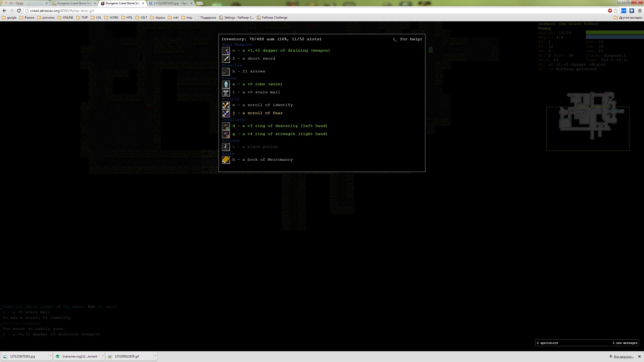Open the Разное bookmarks folder

pos(27,18)
